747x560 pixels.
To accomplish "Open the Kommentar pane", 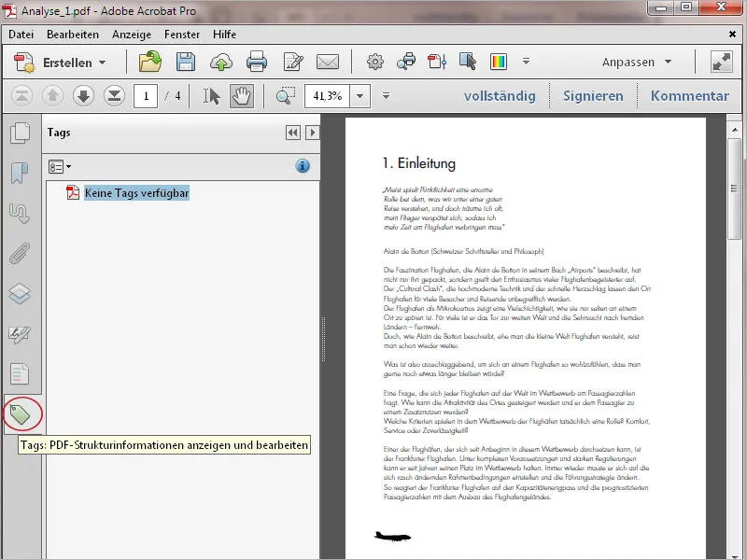I will click(x=690, y=96).
